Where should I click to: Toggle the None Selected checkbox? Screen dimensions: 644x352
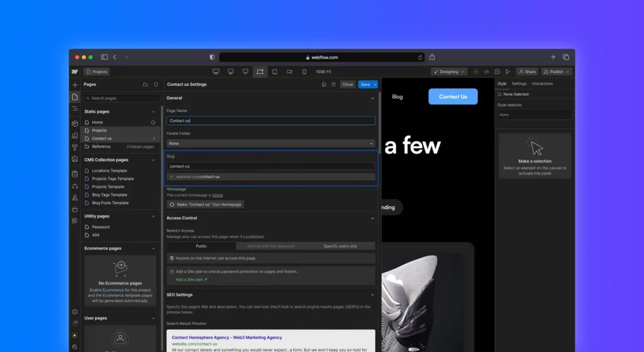coord(500,94)
